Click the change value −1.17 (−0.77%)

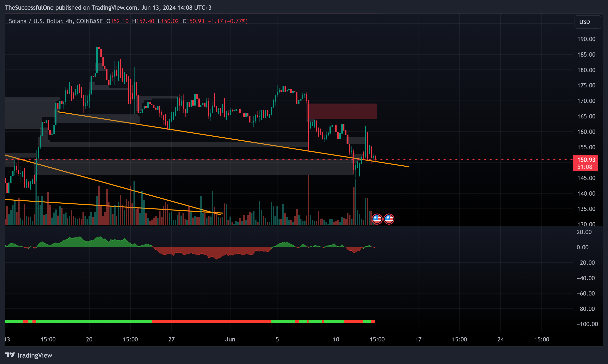pos(228,21)
